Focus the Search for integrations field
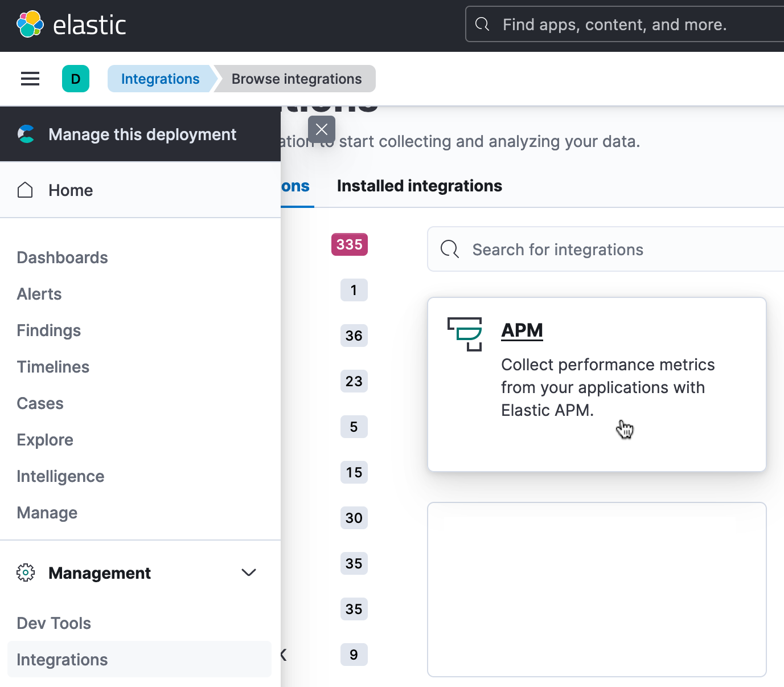The image size is (784, 687). click(x=615, y=250)
